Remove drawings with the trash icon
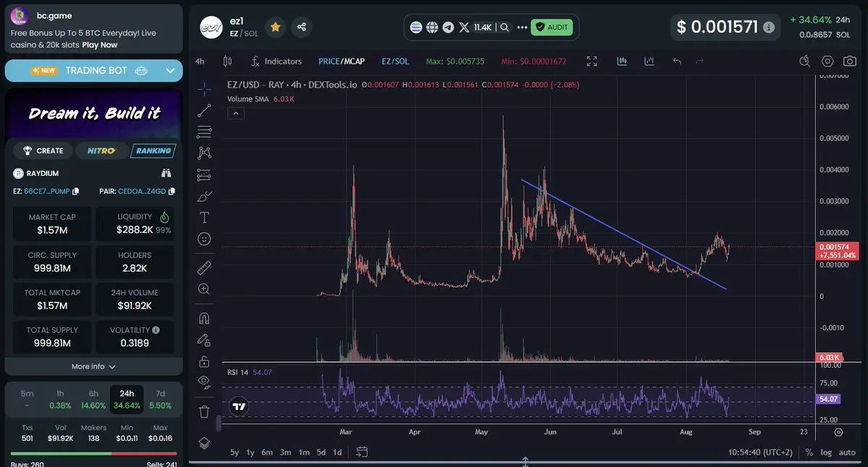Viewport: 868px width, 467px height. [204, 412]
